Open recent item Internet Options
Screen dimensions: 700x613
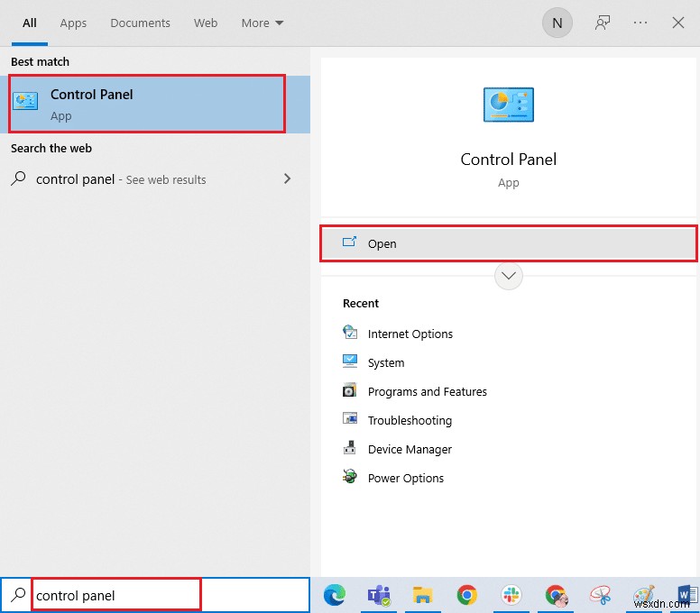[x=410, y=334]
